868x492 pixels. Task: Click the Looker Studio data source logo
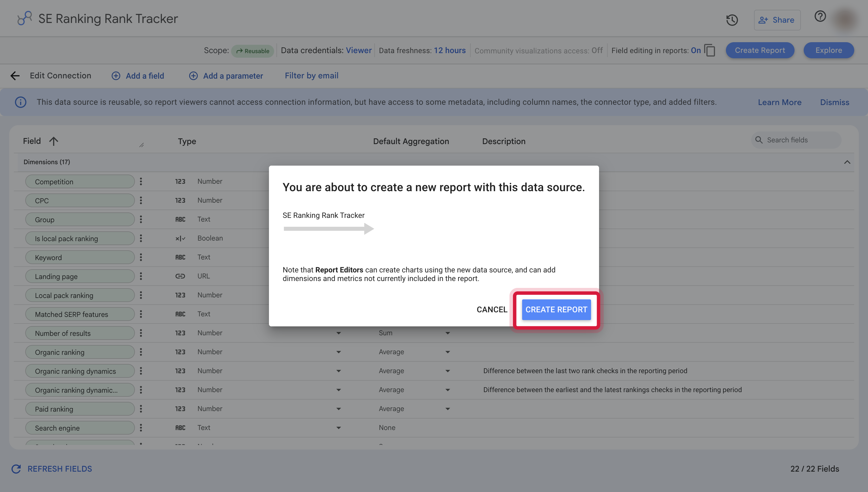click(x=24, y=18)
